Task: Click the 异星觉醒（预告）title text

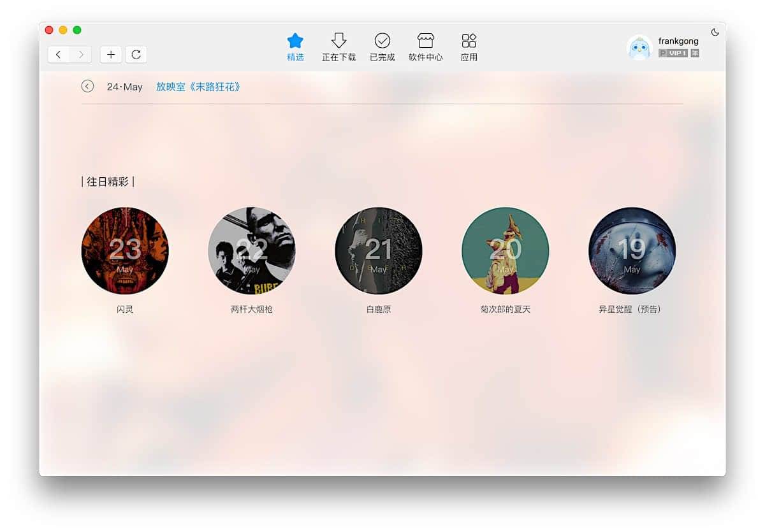Action: (630, 310)
